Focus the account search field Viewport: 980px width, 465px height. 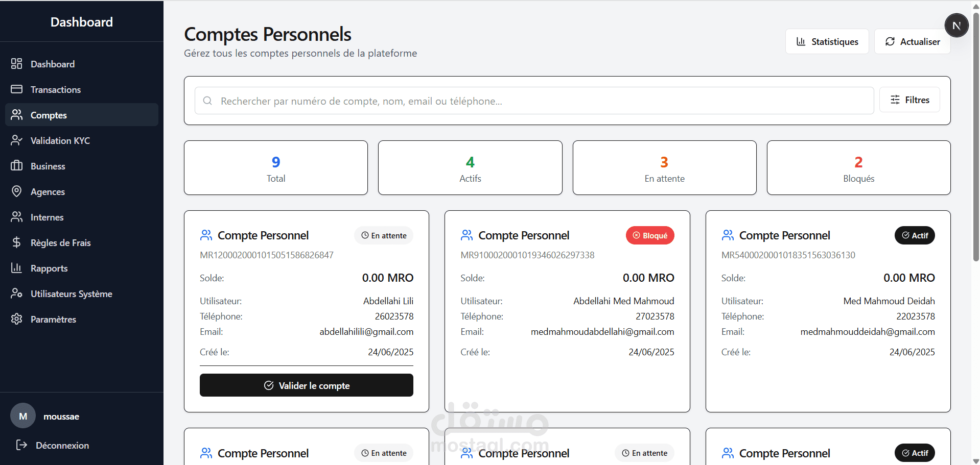click(x=534, y=101)
